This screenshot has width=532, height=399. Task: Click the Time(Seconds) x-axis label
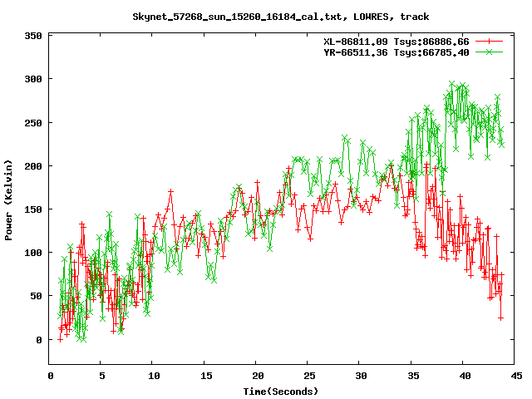pos(281,392)
